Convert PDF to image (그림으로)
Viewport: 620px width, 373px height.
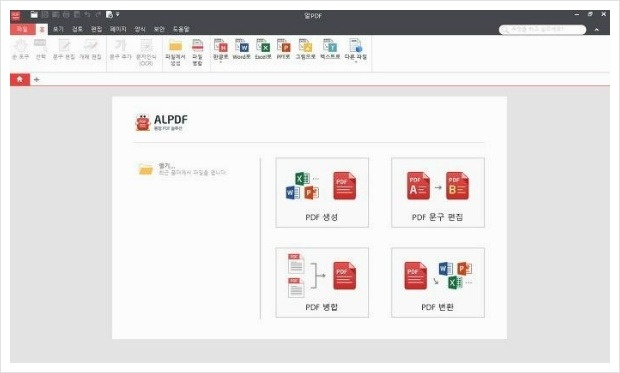[x=305, y=49]
